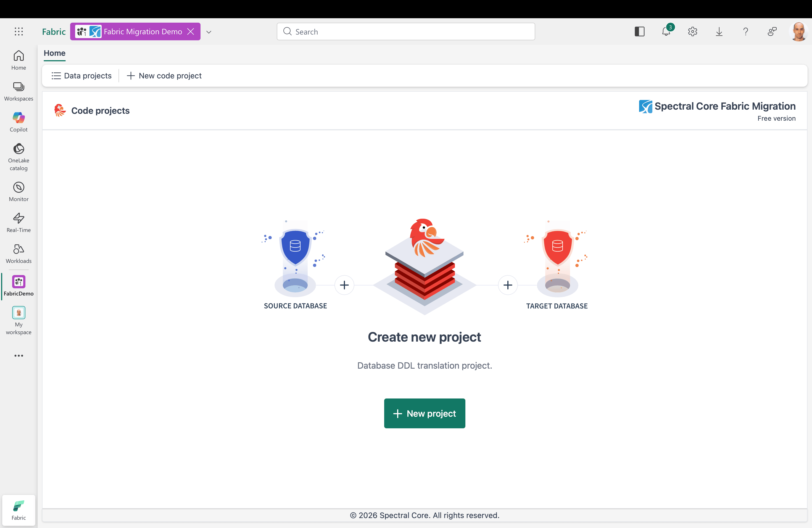Select the Home tab
This screenshot has width=812, height=528.
(55, 53)
